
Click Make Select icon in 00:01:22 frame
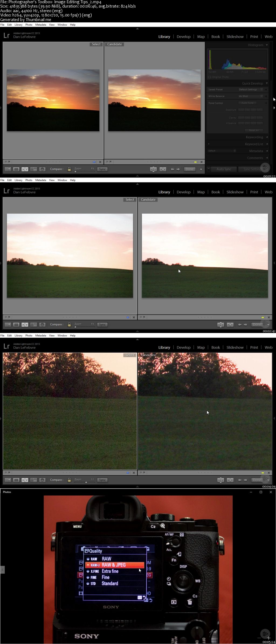point(163,169)
